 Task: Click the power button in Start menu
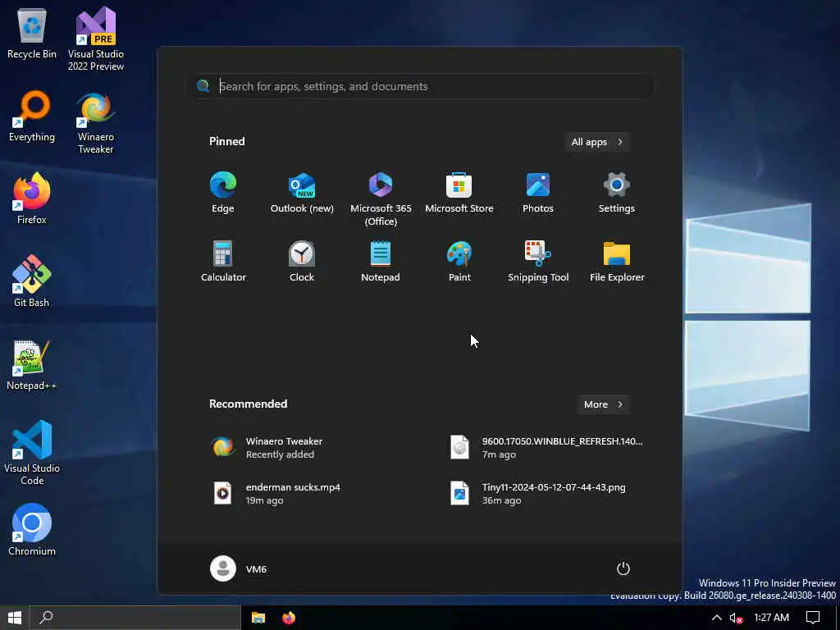click(623, 568)
